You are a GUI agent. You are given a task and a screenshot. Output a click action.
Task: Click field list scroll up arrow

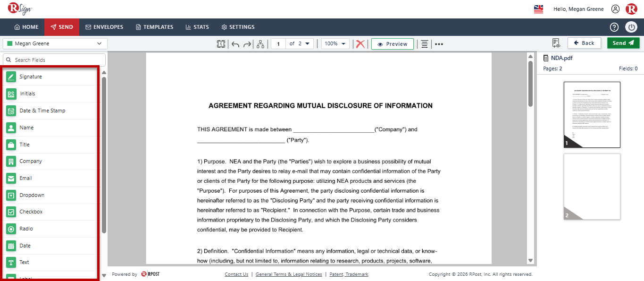point(104,73)
